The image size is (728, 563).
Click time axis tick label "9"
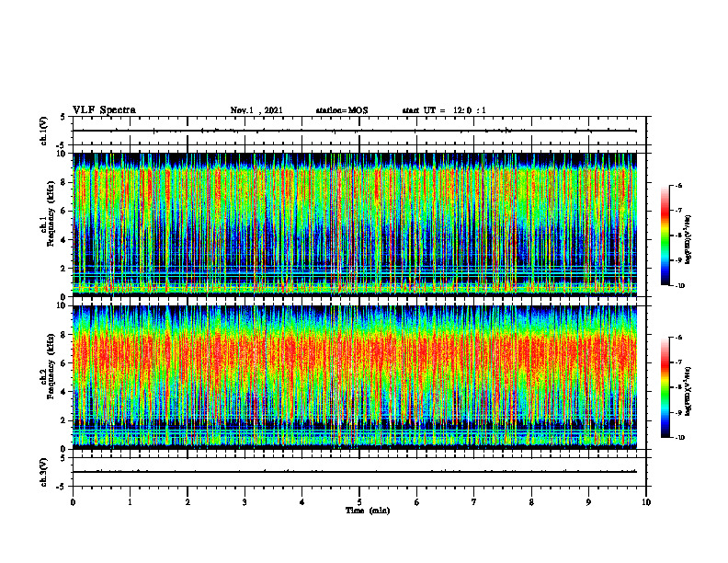point(588,502)
